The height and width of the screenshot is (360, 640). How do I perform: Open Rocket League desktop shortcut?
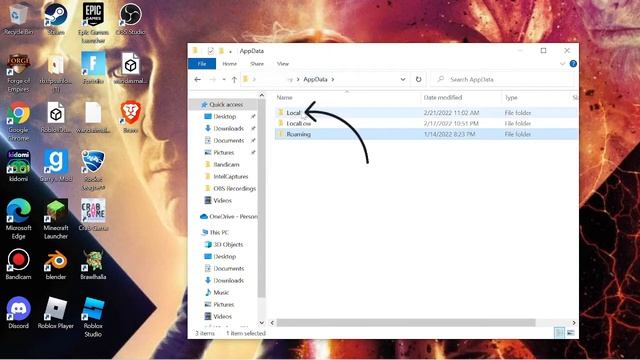click(x=93, y=170)
